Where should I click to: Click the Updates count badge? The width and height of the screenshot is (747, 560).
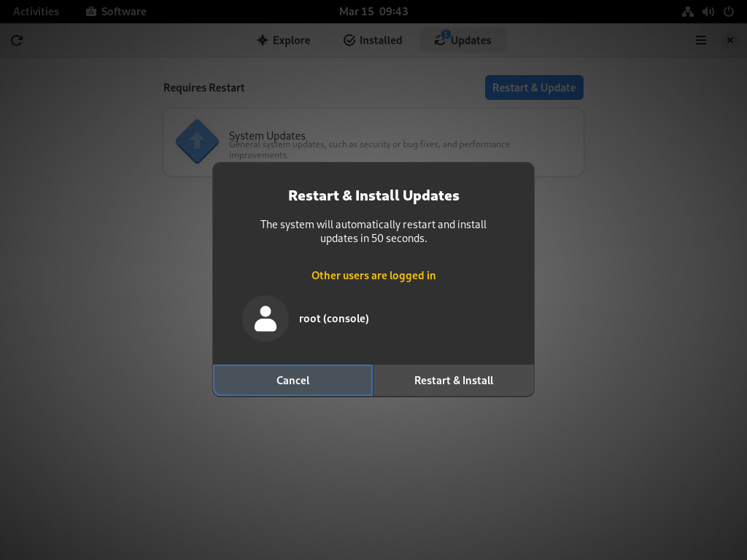(446, 34)
